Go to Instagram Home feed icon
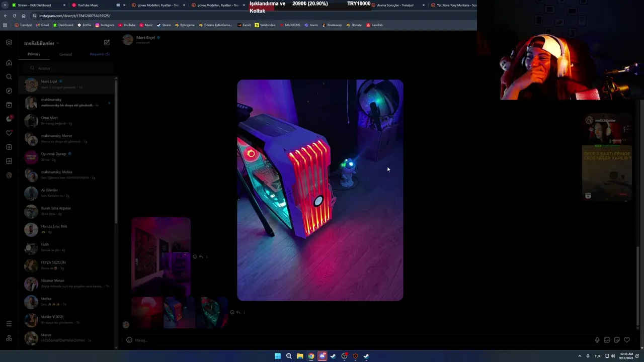 [x=9, y=63]
